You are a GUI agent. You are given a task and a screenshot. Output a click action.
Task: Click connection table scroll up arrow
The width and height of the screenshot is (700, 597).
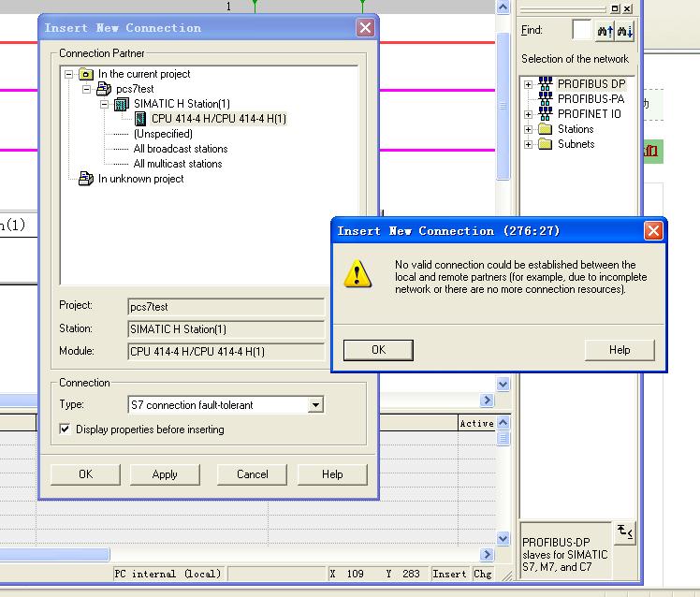[x=503, y=422]
